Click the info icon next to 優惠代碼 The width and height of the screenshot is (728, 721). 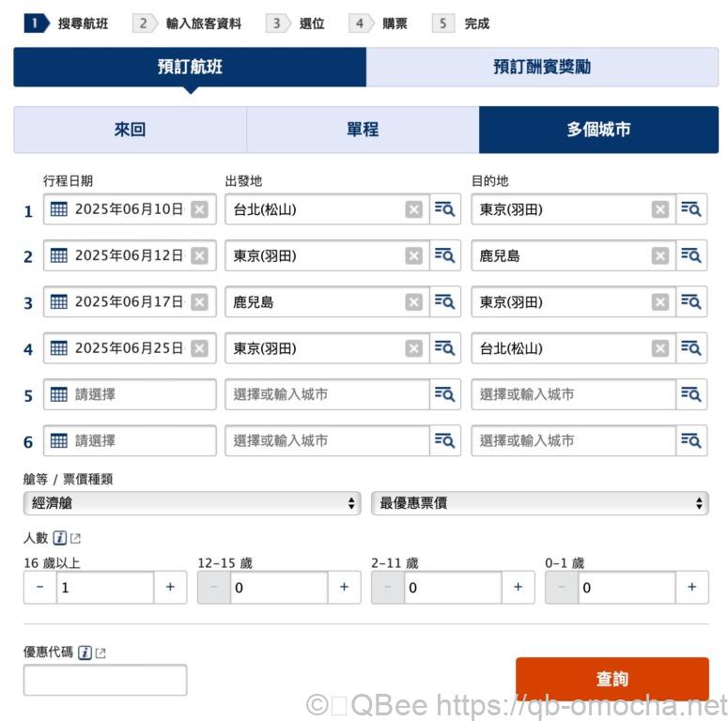click(85, 652)
